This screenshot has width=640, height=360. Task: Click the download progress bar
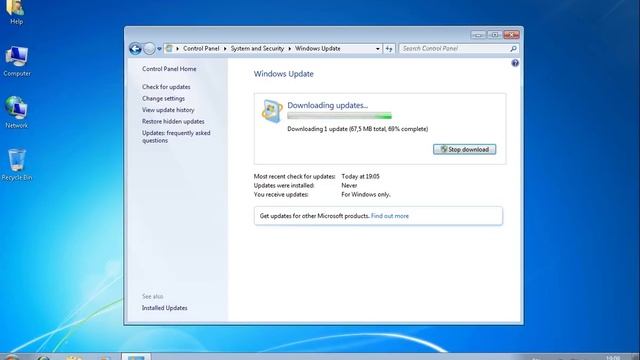(x=339, y=116)
